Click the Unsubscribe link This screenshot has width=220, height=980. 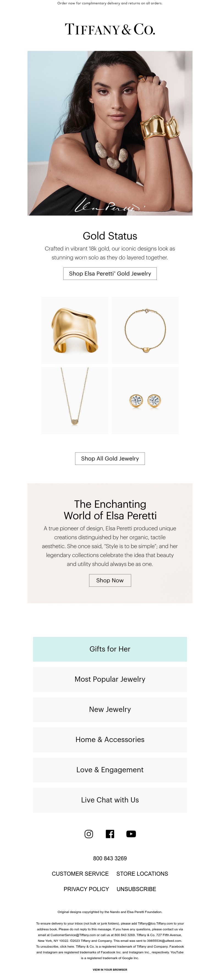point(136,889)
